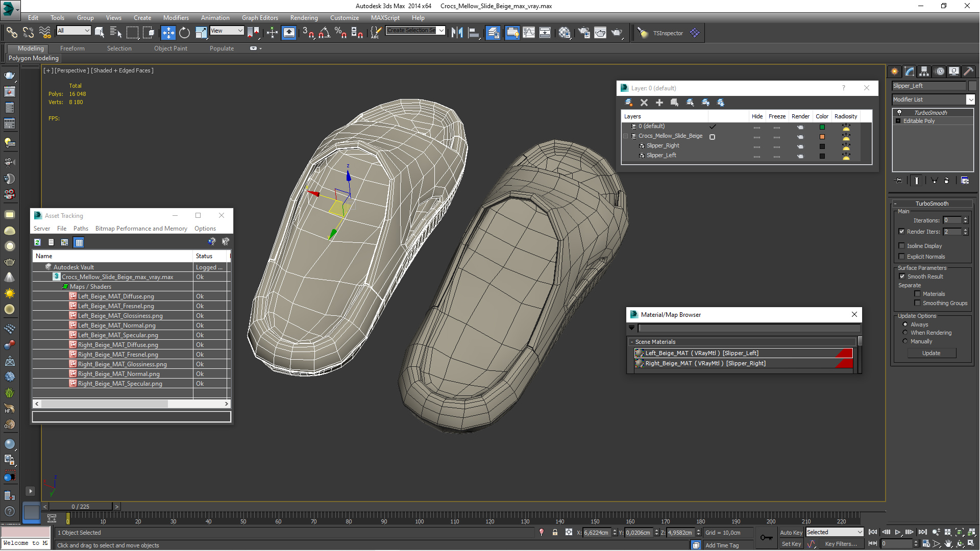Enable Separate by Smoothing Groups checkbox
This screenshot has height=551, width=980.
tap(917, 303)
